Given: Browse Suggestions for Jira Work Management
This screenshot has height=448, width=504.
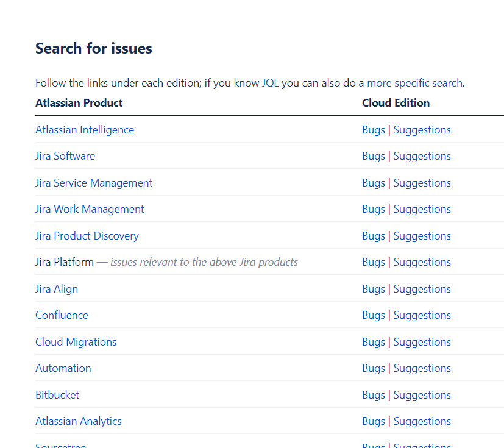Looking at the screenshot, I should click(x=422, y=209).
